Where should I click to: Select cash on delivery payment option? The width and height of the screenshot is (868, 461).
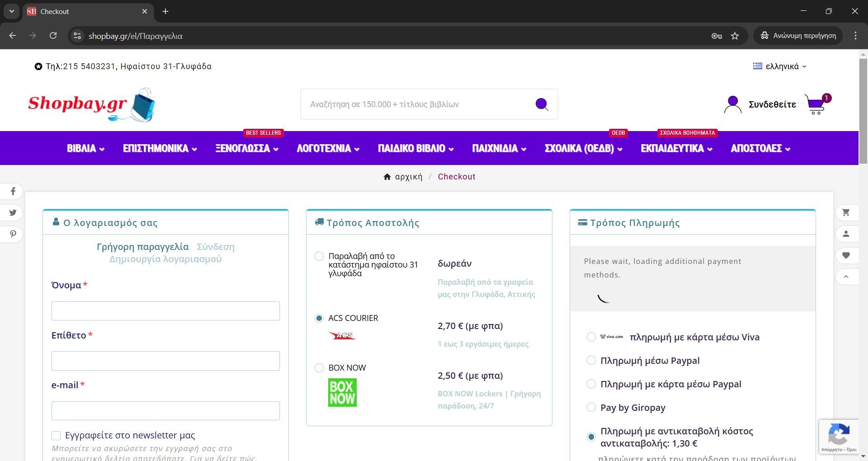tap(591, 437)
